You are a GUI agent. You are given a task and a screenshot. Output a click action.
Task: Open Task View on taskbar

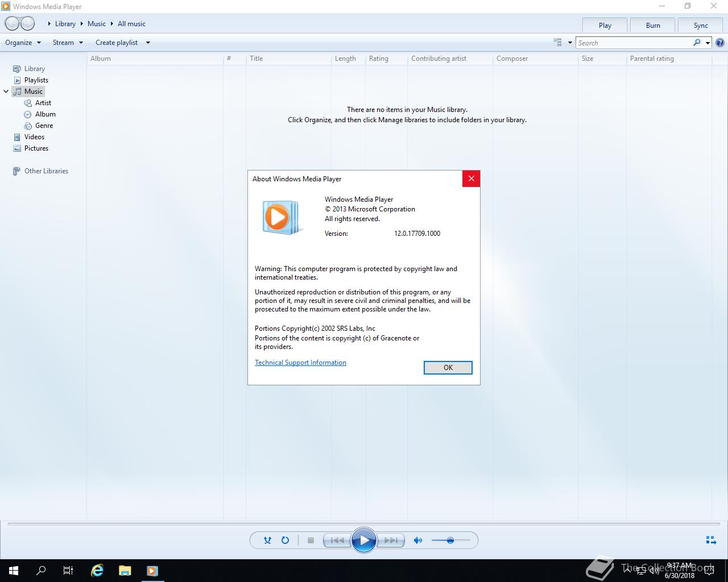[68, 571]
